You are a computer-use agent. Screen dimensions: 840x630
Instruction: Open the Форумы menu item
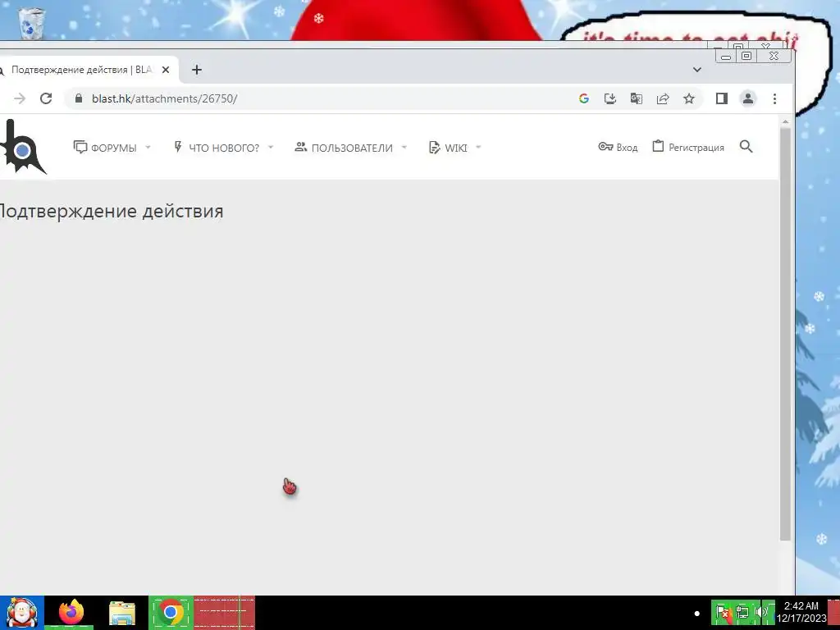(x=105, y=148)
